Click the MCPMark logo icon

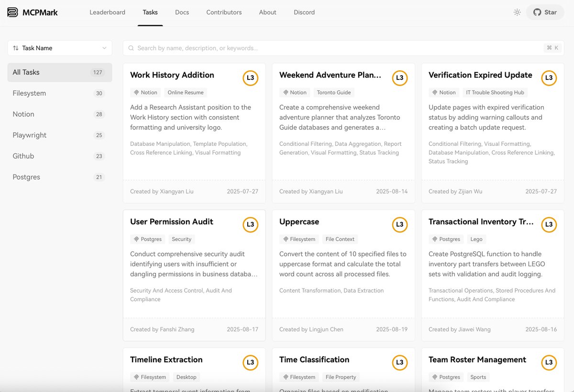(x=13, y=12)
